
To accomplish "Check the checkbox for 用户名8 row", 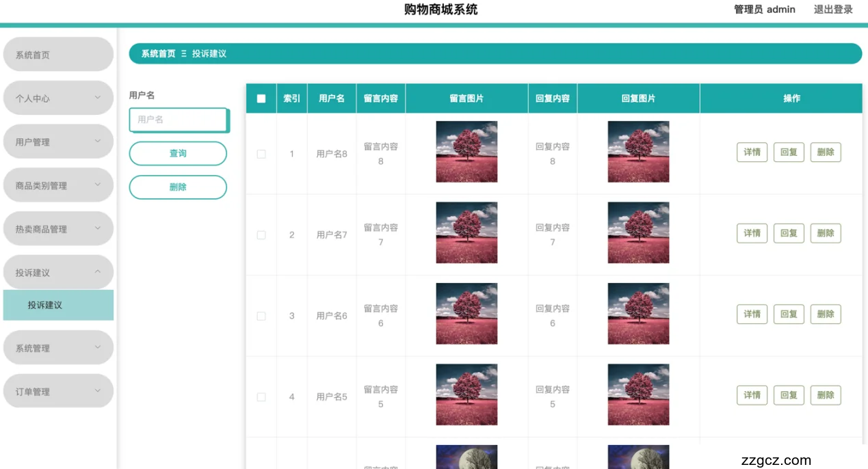I will [261, 154].
